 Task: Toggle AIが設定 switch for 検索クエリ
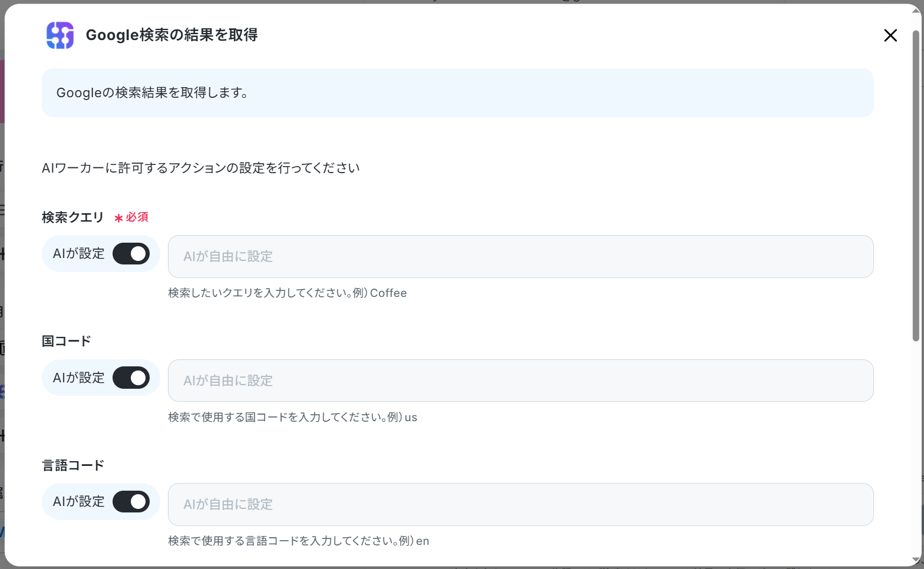131,254
